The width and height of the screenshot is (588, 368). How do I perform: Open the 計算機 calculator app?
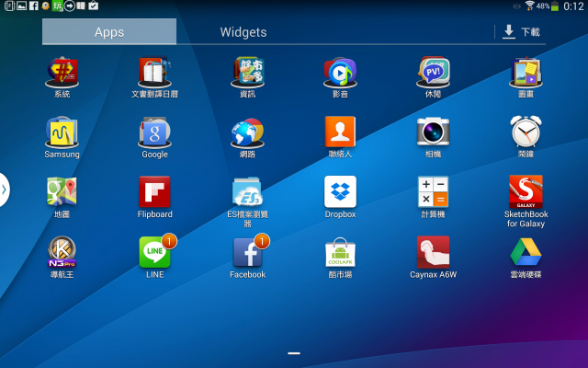(433, 191)
